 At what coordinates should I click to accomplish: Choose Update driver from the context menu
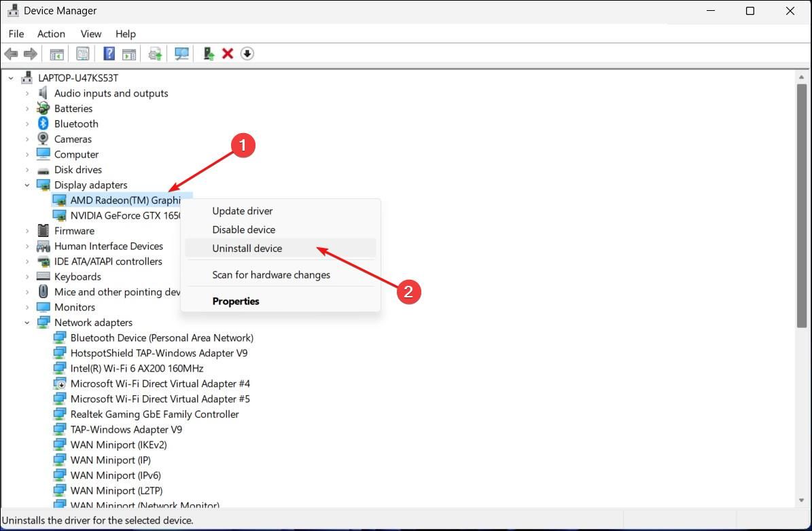pyautogui.click(x=242, y=210)
